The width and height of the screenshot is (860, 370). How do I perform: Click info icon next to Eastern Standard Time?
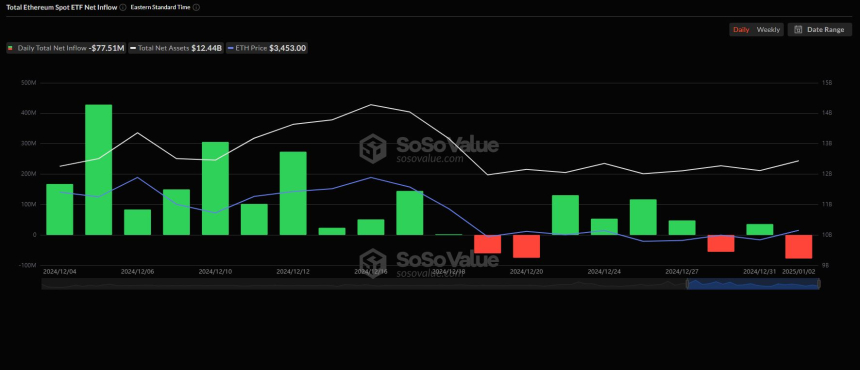tap(196, 8)
